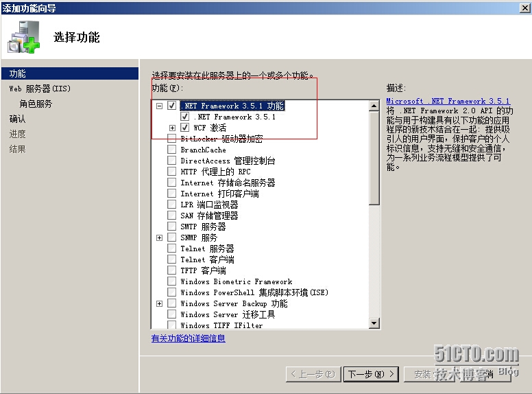Screen dimensions: 532x394
Task: Expand the SNMP 服务 node
Action: [x=159, y=237]
